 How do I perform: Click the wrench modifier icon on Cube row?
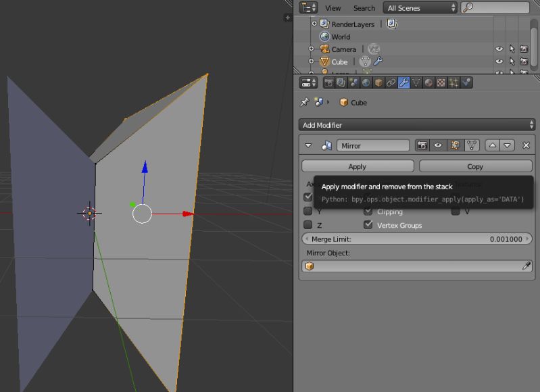(x=378, y=61)
